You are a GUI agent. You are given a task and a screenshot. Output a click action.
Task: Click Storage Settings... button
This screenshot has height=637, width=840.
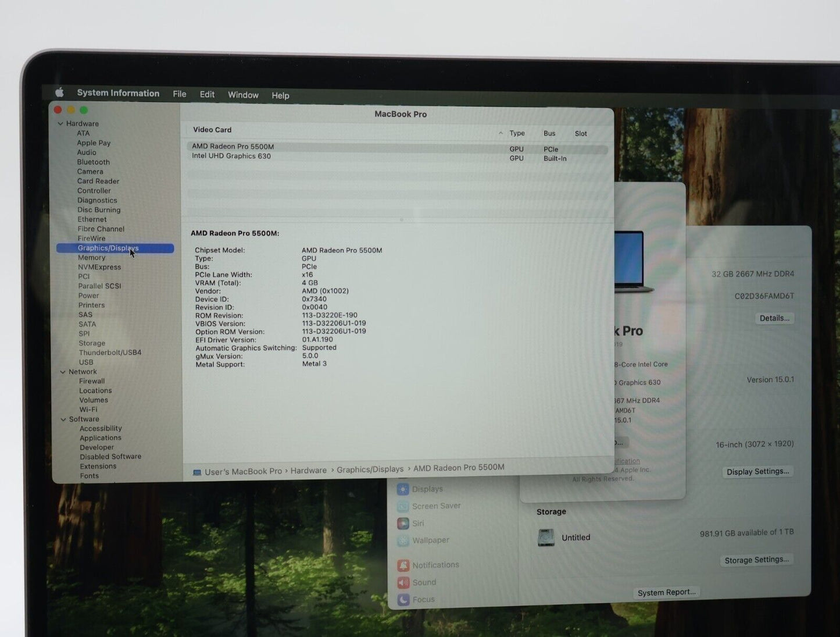click(757, 560)
